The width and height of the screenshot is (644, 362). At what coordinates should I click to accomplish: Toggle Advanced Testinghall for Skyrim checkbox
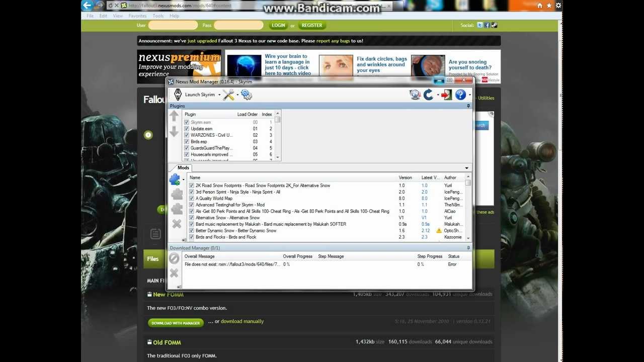click(x=192, y=205)
